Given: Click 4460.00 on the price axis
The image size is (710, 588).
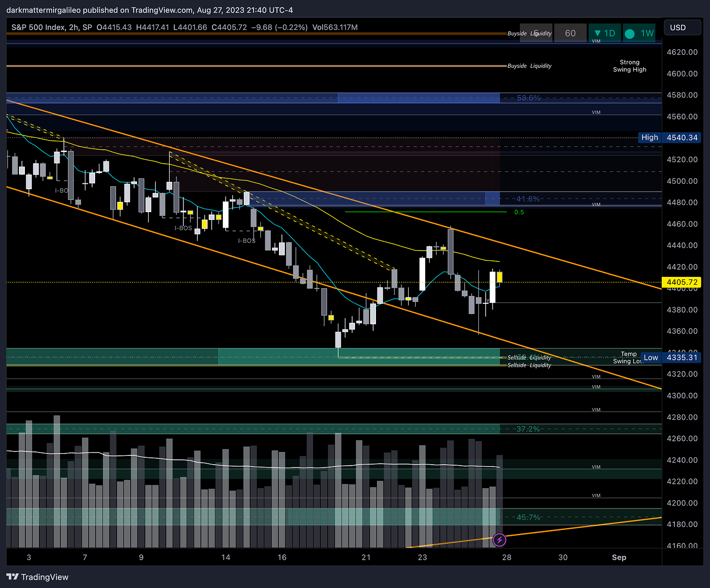Looking at the screenshot, I should (x=682, y=224).
